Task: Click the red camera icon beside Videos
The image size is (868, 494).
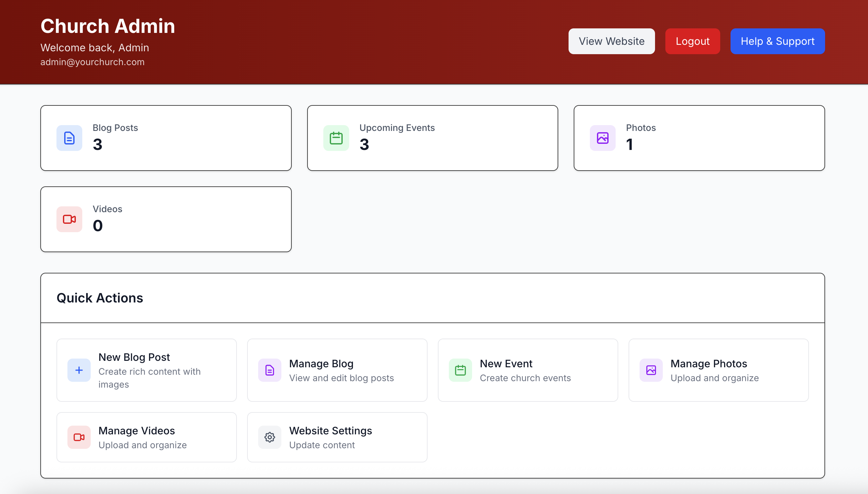Action: pos(69,219)
